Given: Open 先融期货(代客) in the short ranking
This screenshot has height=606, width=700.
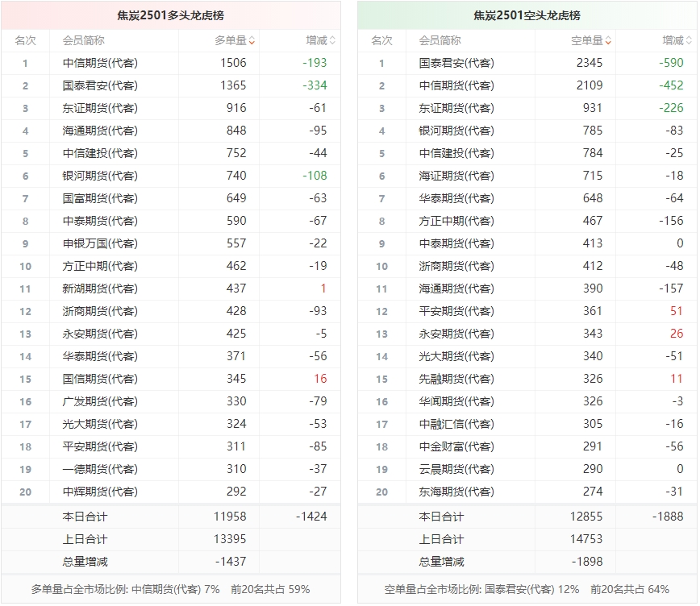Looking at the screenshot, I should coord(456,379).
